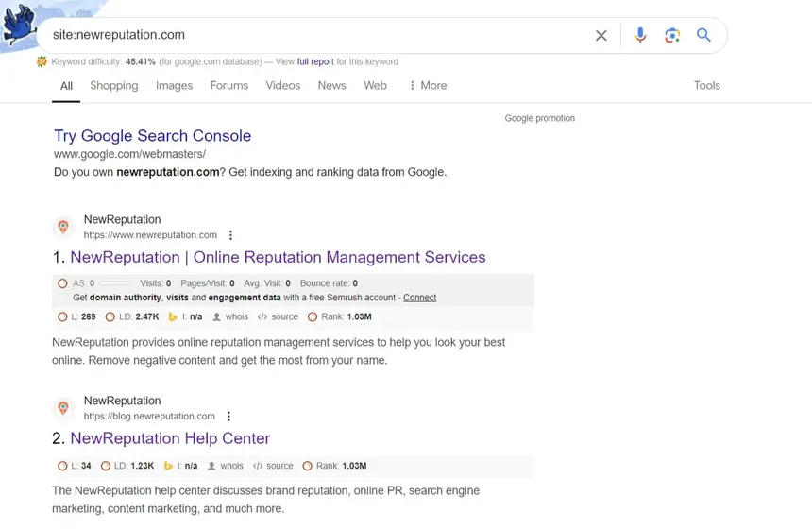Click source code icon in Help Center result
812x530 pixels.
tap(258, 467)
